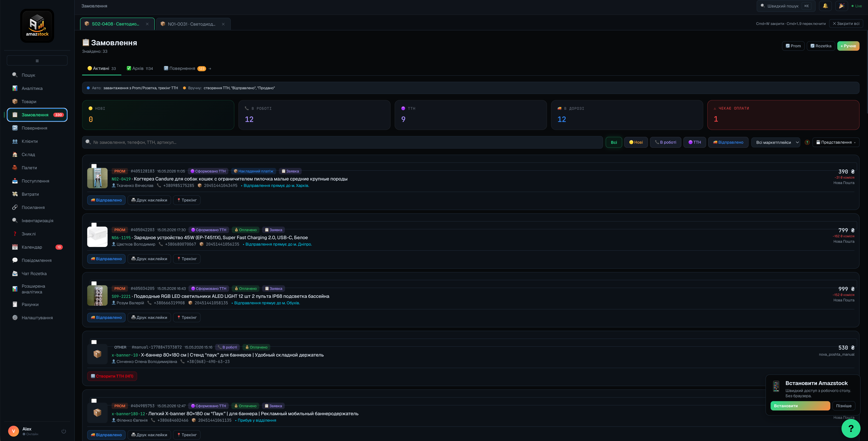Click the party popper icon in top bar
868x441 pixels.
(841, 6)
